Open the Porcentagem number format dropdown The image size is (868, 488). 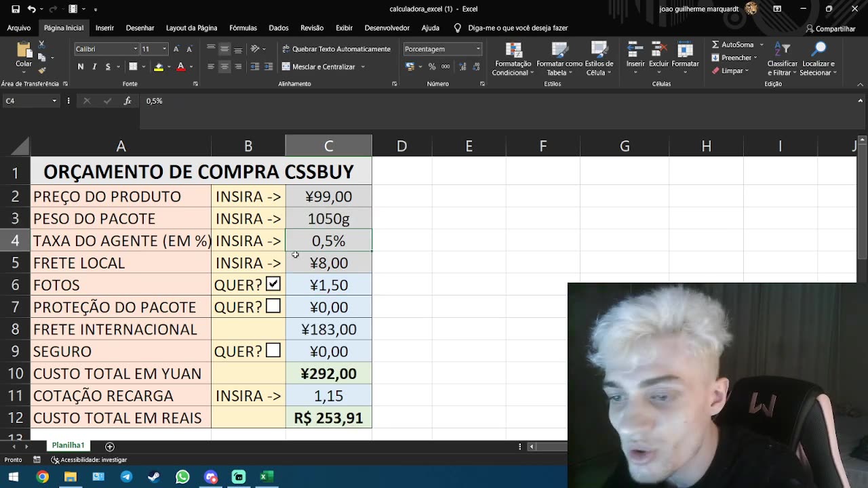477,49
